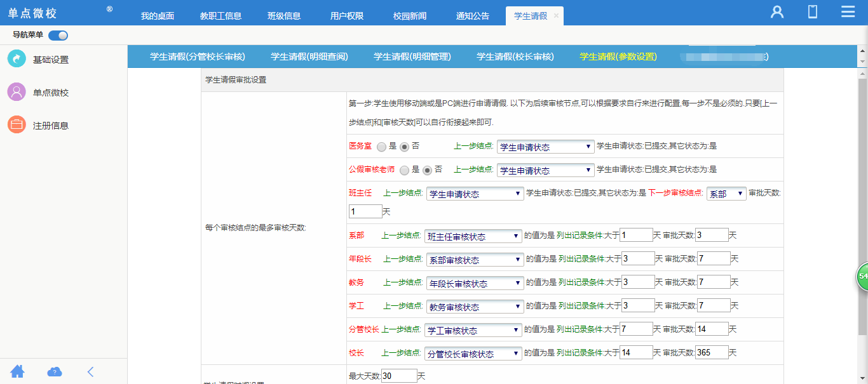Viewport: 868px width, 384px height.
Task: Select 是 for 医务室
Action: tap(381, 147)
